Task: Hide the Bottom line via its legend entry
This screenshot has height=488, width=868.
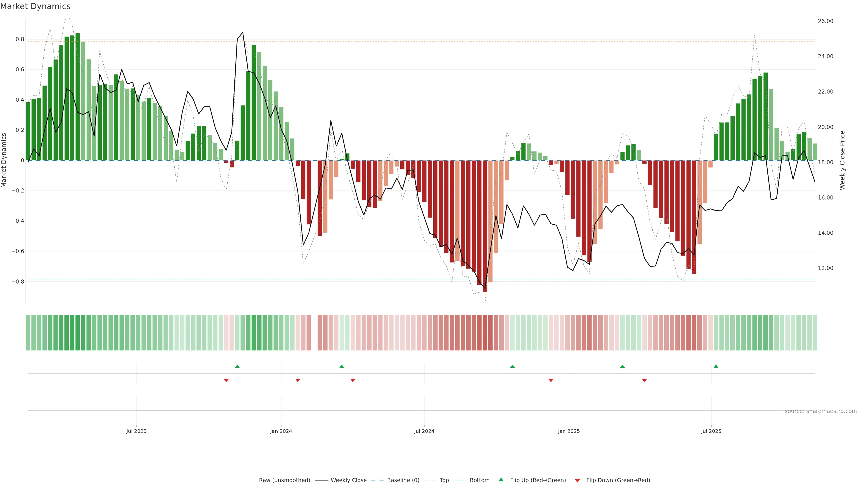Action: (479, 480)
